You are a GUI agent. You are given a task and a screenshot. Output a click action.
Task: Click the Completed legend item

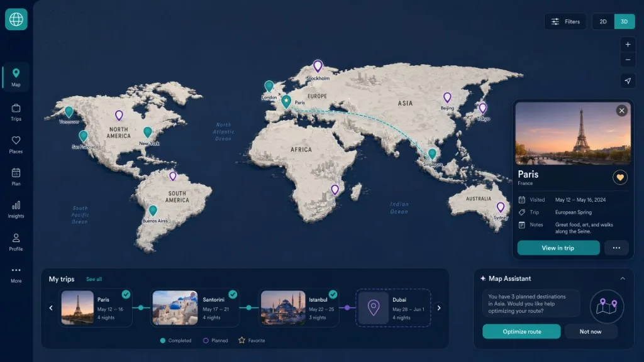(176, 341)
